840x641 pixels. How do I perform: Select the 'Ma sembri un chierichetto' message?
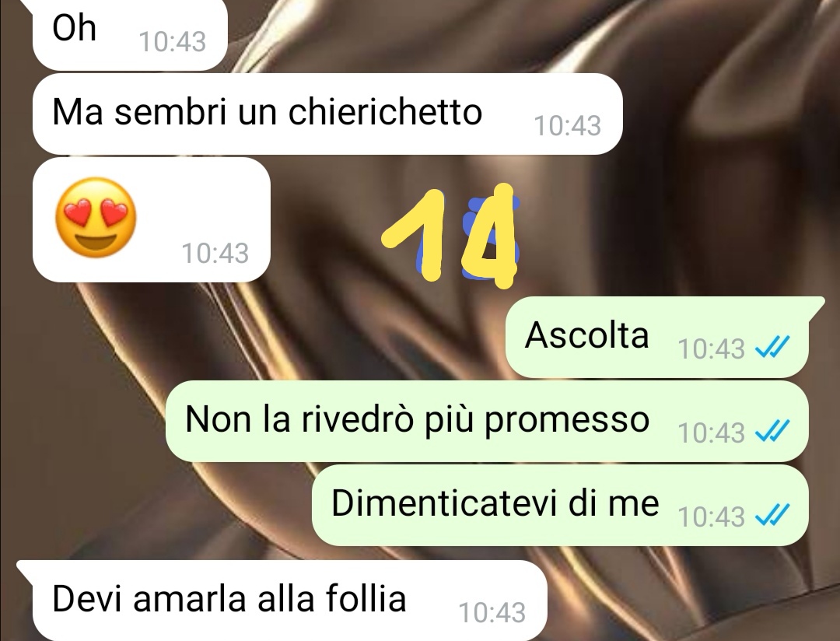coord(327,114)
